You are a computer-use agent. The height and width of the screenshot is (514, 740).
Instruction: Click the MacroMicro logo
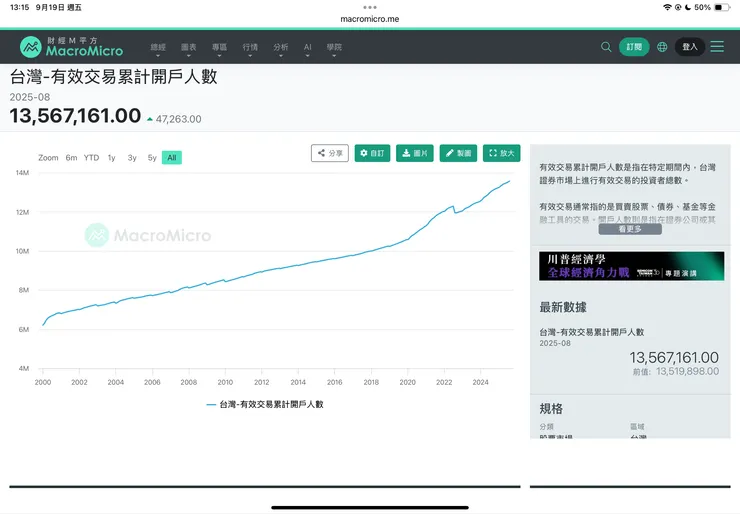(71, 47)
